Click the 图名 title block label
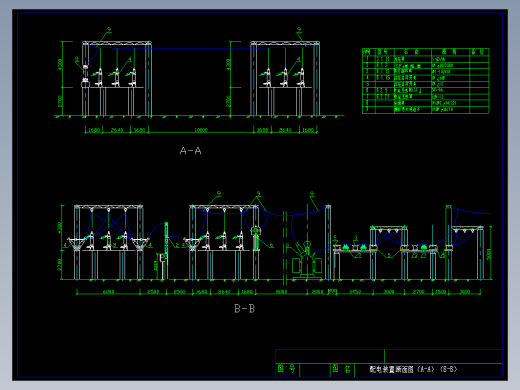 pyautogui.click(x=341, y=369)
